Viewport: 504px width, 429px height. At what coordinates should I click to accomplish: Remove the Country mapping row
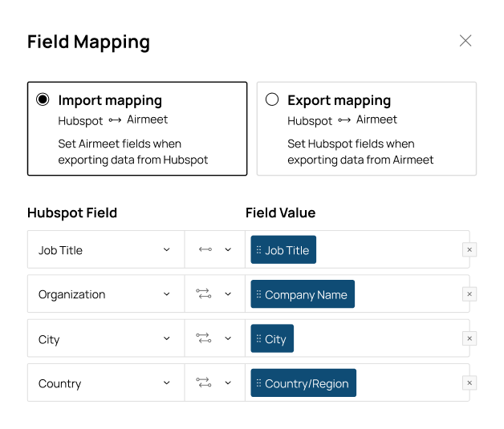click(x=469, y=382)
